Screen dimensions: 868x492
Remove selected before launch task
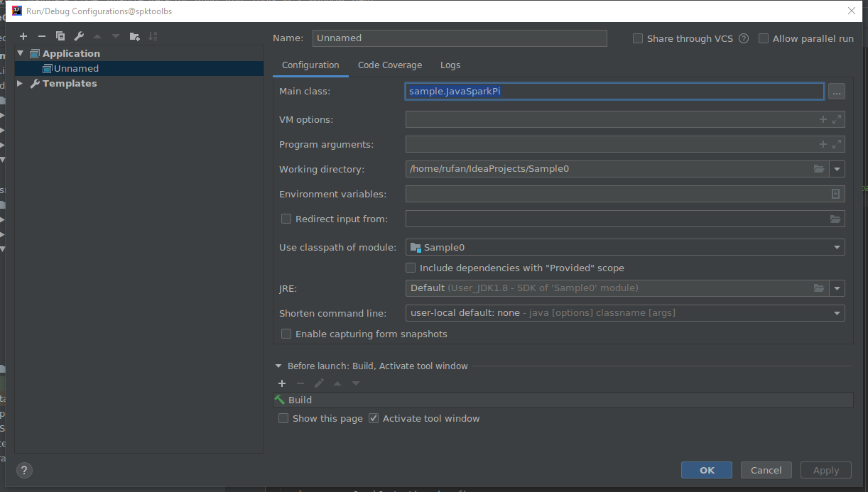pos(300,383)
